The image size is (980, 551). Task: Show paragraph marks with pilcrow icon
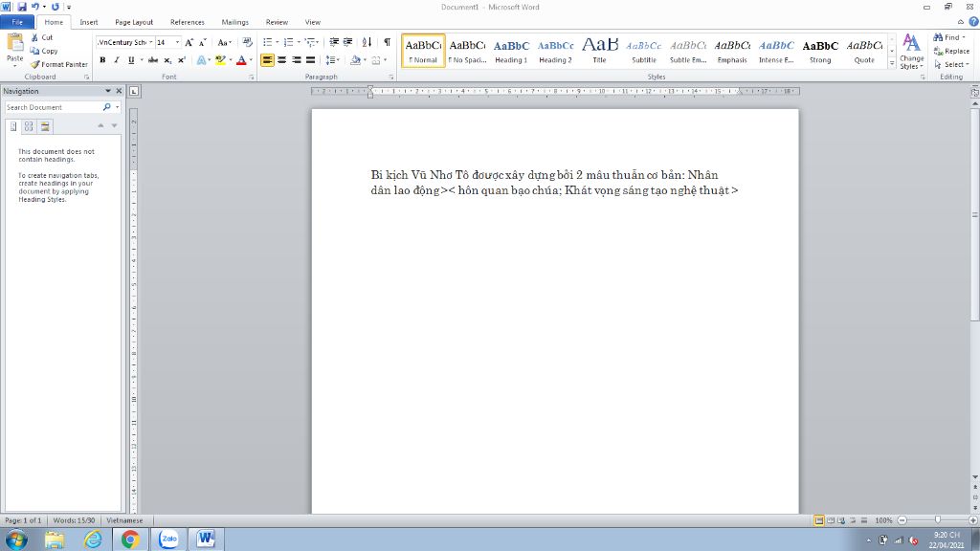387,42
